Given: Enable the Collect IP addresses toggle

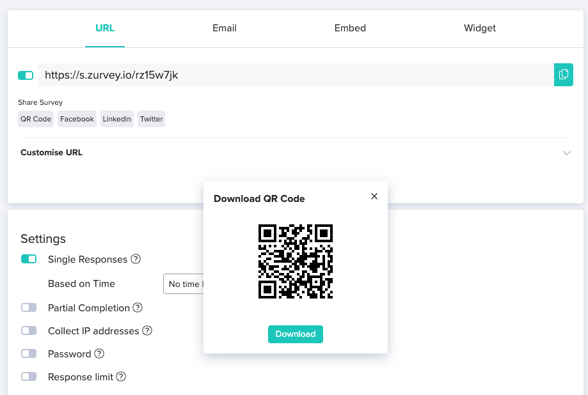Looking at the screenshot, I should pyautogui.click(x=29, y=330).
